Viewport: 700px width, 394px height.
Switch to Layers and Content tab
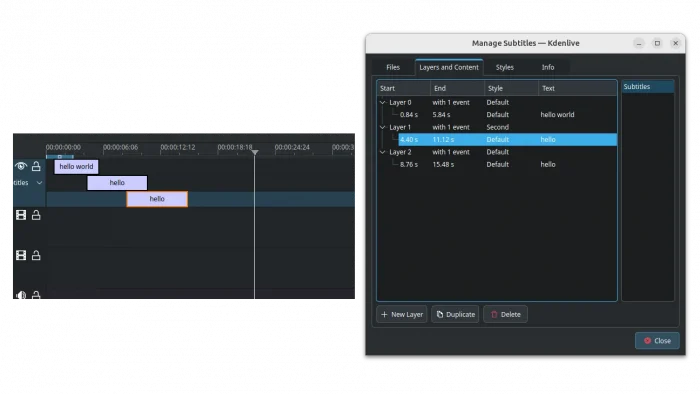[449, 67]
